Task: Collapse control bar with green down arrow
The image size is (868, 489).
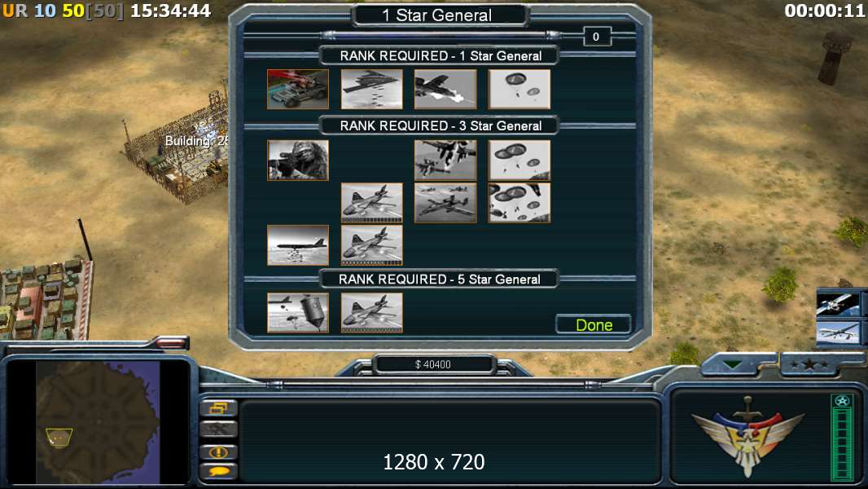Action: 732,364
